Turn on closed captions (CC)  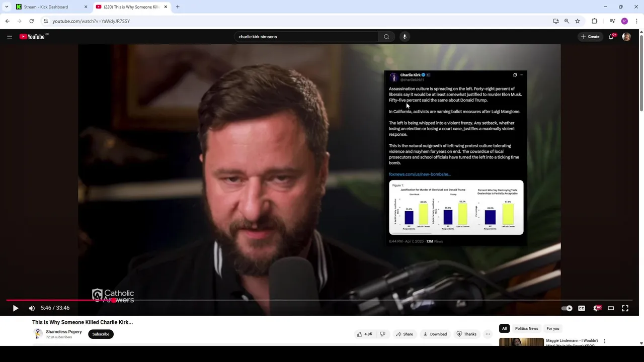coord(582,308)
